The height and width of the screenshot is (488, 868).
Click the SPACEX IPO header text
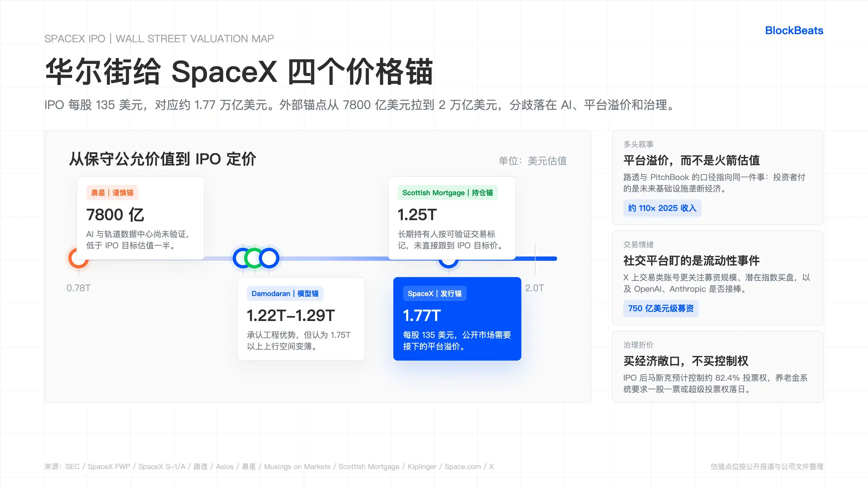coord(159,39)
